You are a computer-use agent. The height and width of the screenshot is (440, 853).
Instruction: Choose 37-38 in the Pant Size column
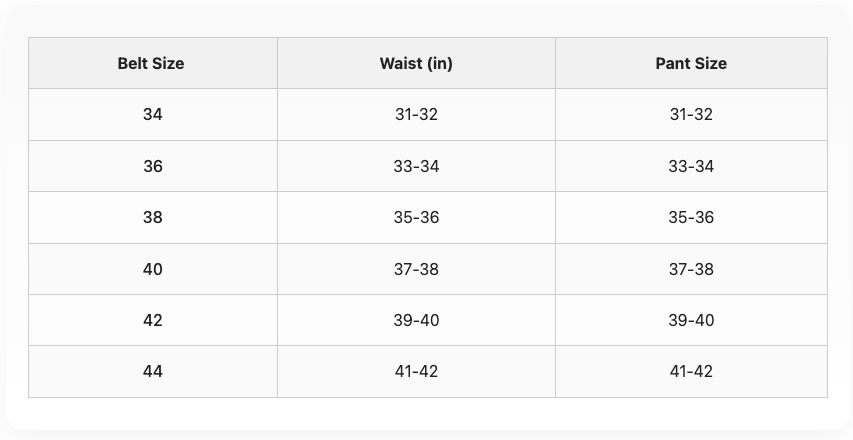pos(691,269)
